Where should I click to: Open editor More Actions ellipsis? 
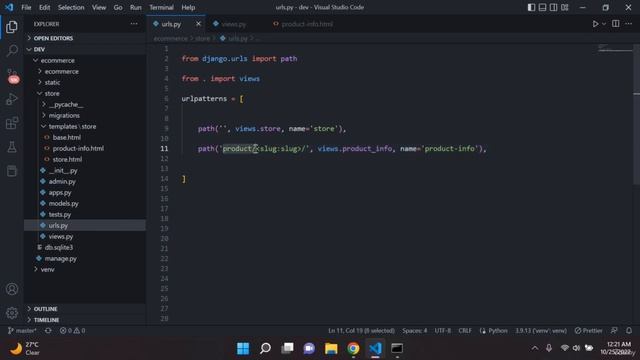[x=629, y=24]
